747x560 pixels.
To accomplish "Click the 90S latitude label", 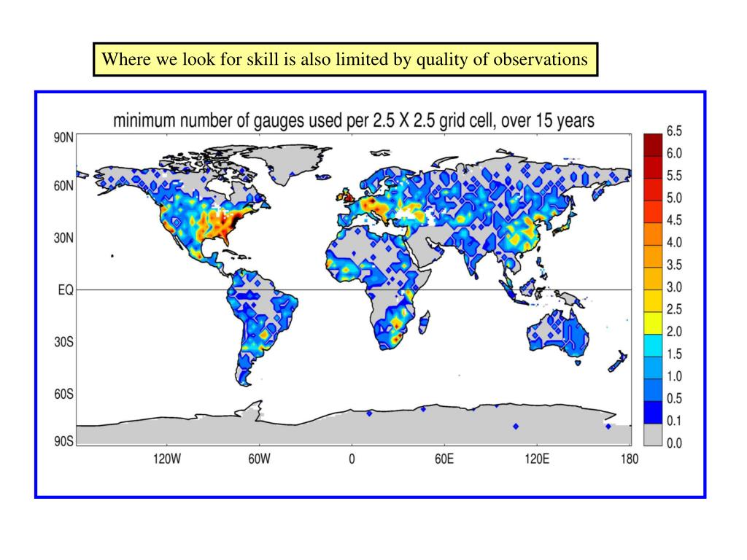I will coord(63,441).
